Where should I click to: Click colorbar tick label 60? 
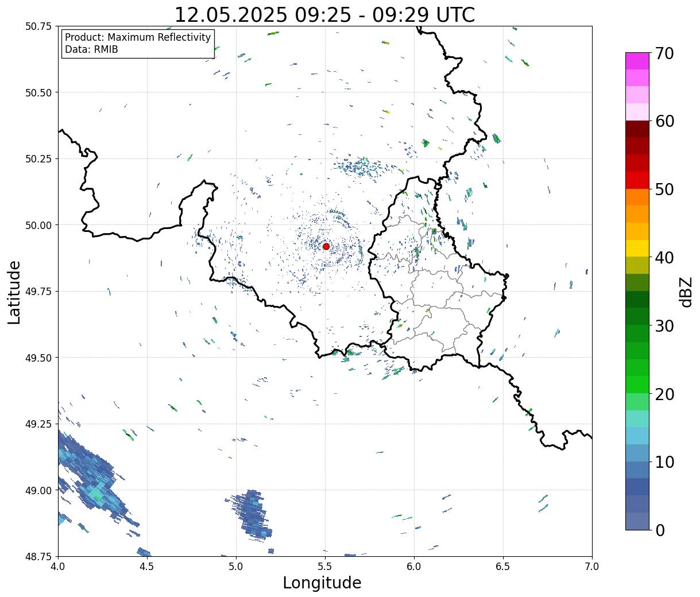[664, 121]
